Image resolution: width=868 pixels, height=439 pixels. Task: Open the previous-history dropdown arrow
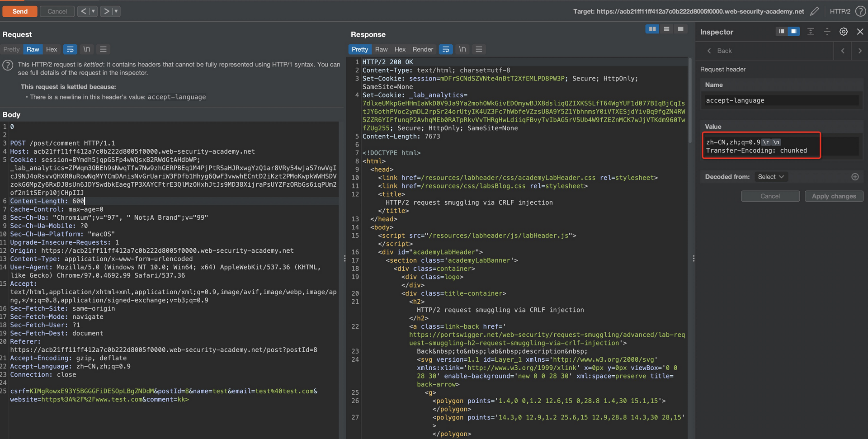pos(94,11)
